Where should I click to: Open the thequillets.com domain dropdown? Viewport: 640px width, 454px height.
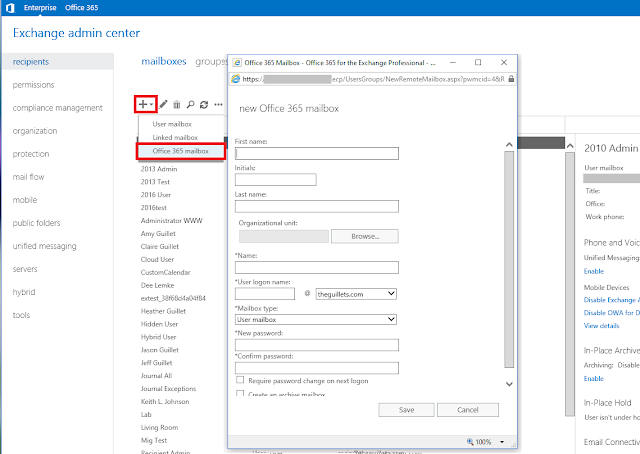tap(356, 294)
